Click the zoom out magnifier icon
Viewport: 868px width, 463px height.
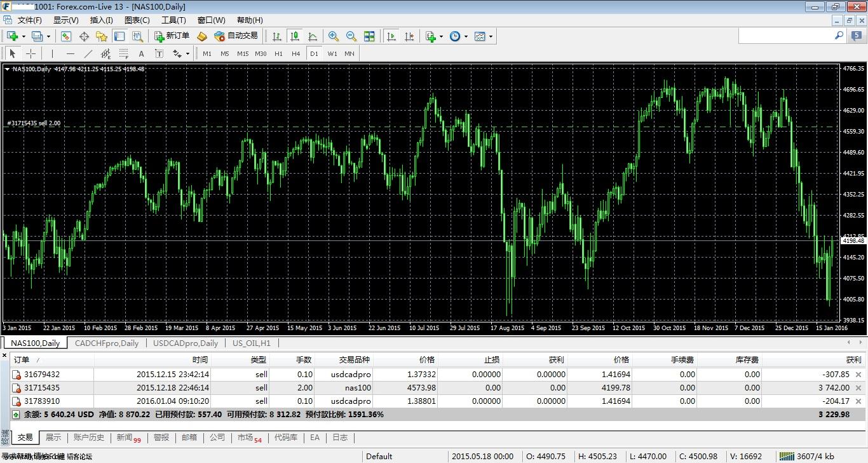click(351, 36)
